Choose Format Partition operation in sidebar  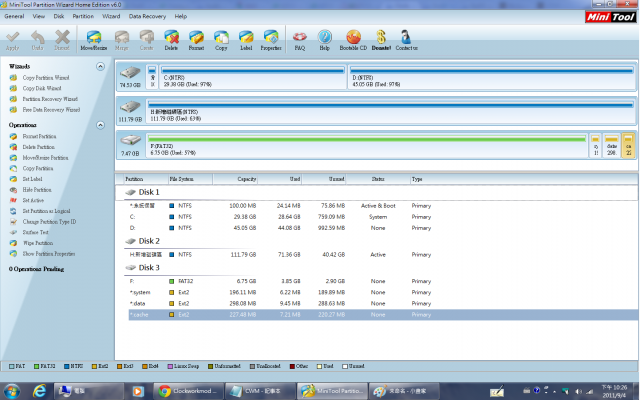point(39,136)
